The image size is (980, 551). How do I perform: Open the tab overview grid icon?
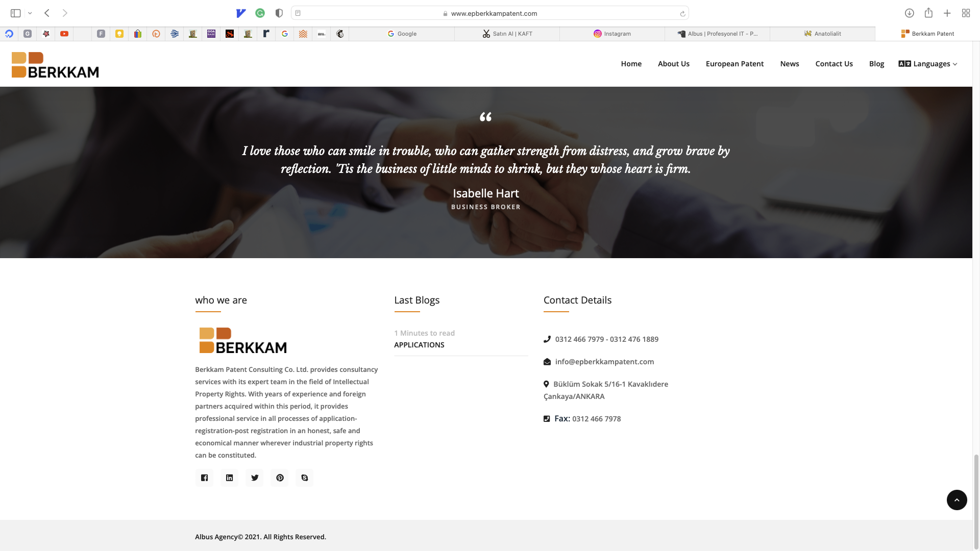point(966,13)
